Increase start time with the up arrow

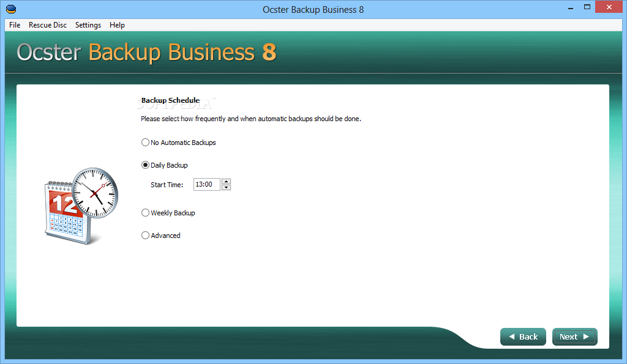(227, 182)
